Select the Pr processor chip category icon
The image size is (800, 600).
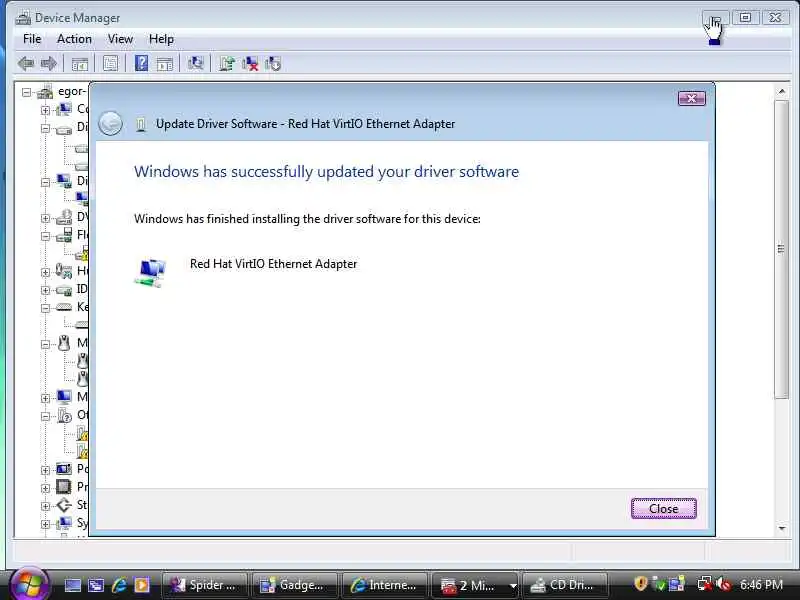[x=64, y=487]
